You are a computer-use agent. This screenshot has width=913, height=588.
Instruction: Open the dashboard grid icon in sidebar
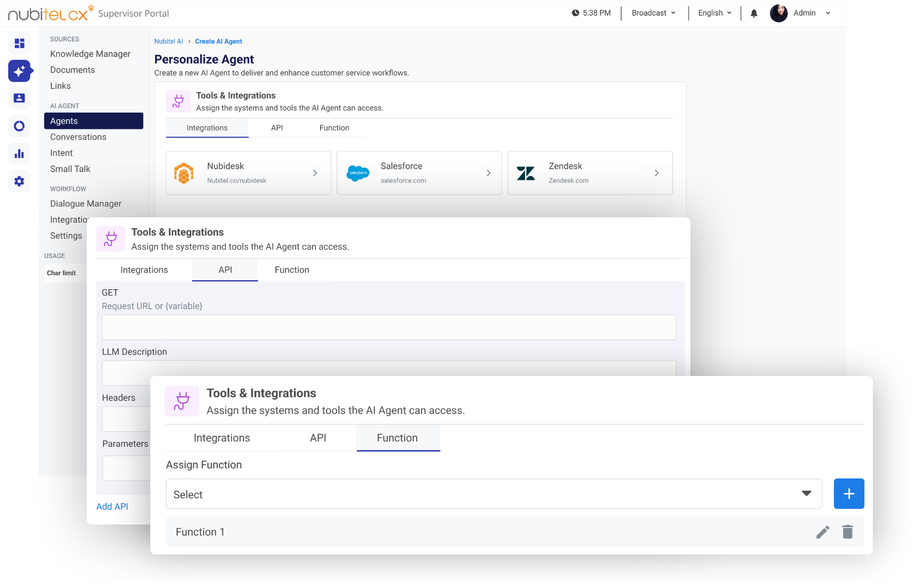19,43
